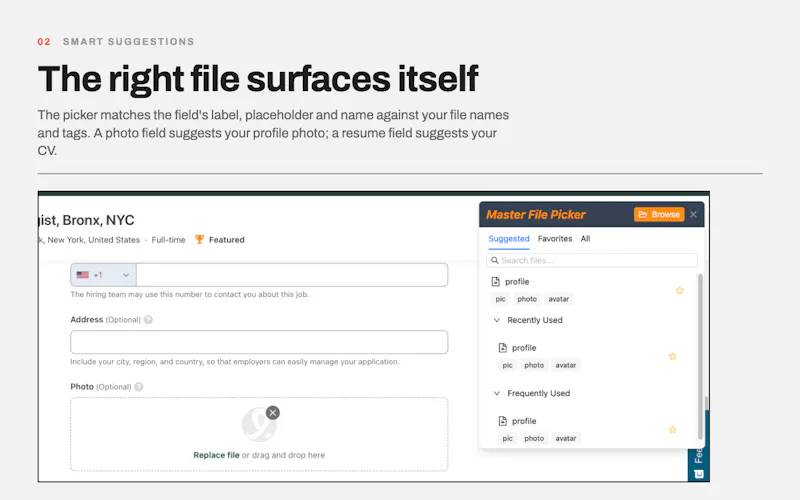Star the top suggested profile file
This screenshot has width=800, height=500.
(680, 290)
